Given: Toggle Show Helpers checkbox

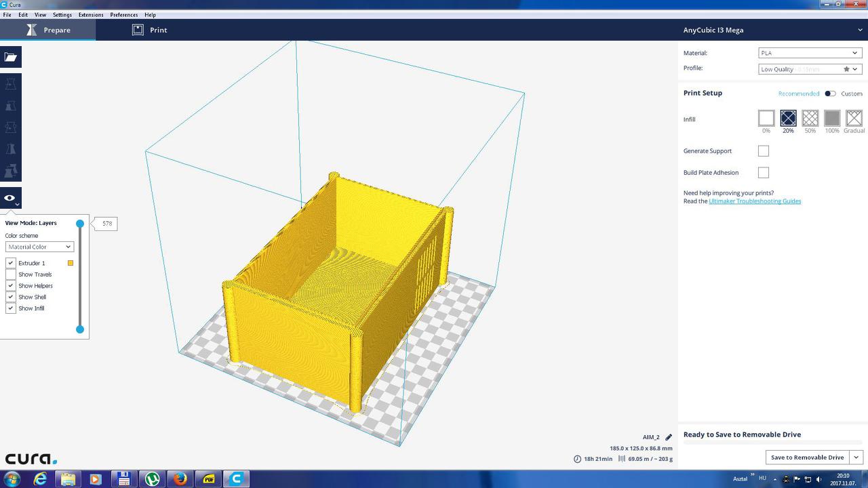Looking at the screenshot, I should coord(11,285).
